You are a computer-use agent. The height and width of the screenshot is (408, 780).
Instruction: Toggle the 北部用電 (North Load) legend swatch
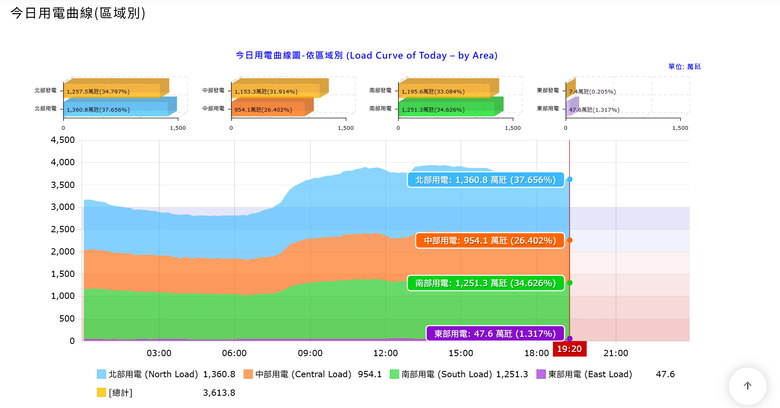pyautogui.click(x=101, y=374)
